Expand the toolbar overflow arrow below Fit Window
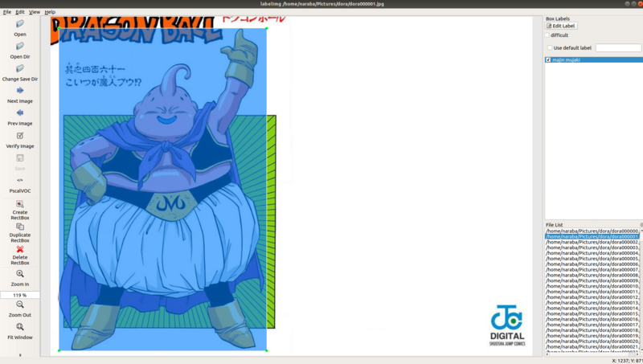The height and width of the screenshot is (364, 643). (x=19, y=355)
